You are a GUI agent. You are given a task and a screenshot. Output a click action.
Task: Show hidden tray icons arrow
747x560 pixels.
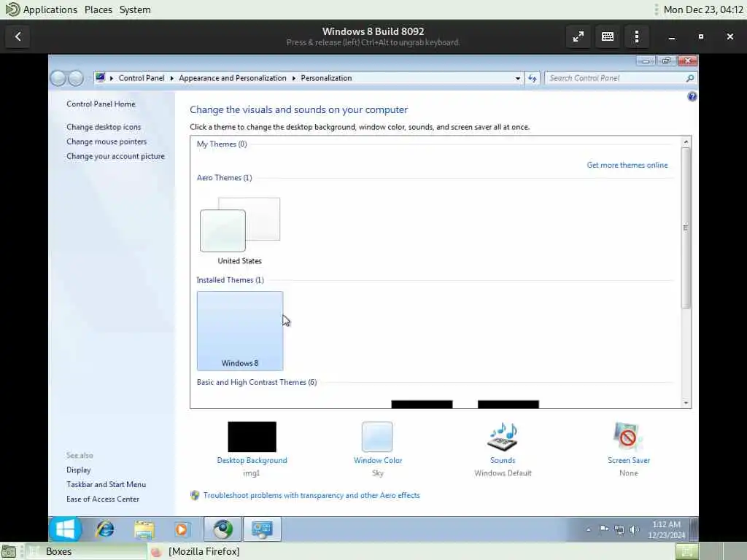(x=589, y=529)
